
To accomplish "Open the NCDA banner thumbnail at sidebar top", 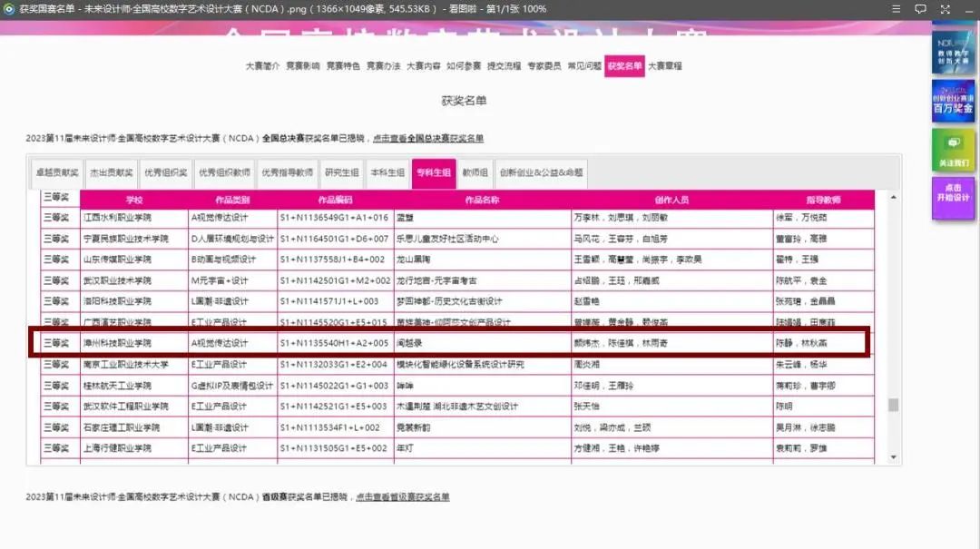I will point(953,53).
